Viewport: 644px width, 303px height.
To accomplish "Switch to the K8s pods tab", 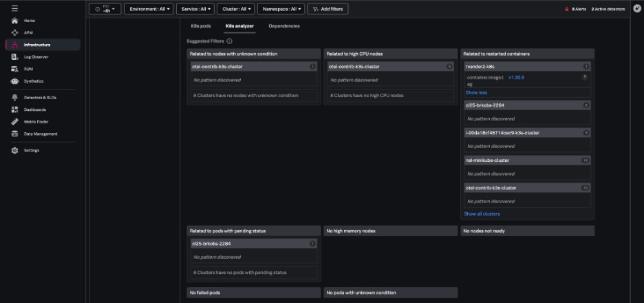I will [200, 25].
